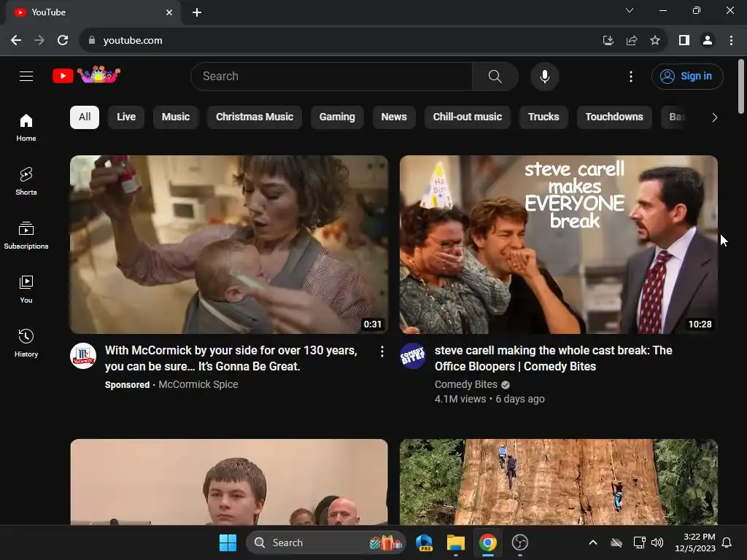747x560 pixels.
Task: Open Windows Start menu
Action: pos(228,542)
